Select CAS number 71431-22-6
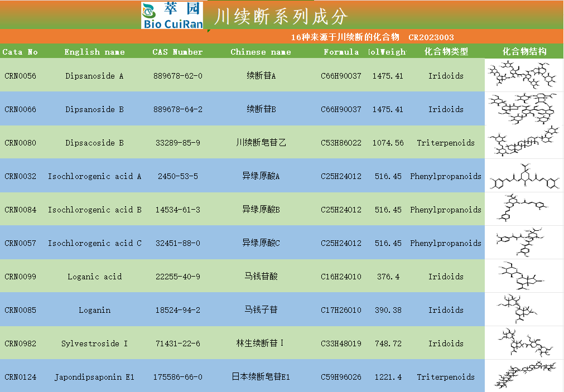 coord(178,343)
